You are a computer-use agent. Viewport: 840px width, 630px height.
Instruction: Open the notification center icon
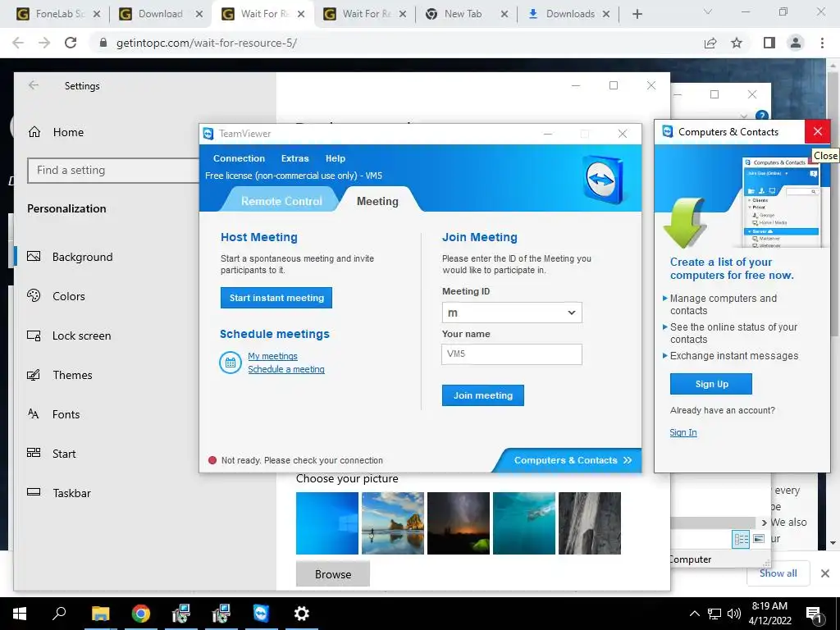815,615
